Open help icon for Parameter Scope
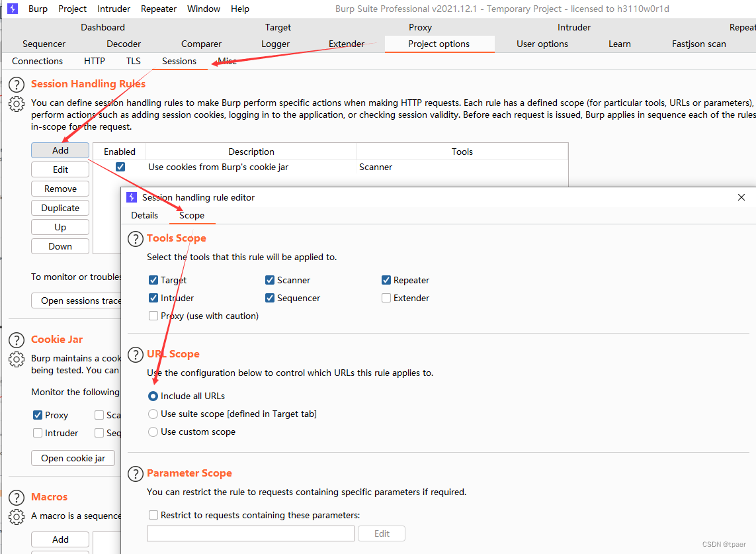This screenshot has width=756, height=554. (x=136, y=474)
